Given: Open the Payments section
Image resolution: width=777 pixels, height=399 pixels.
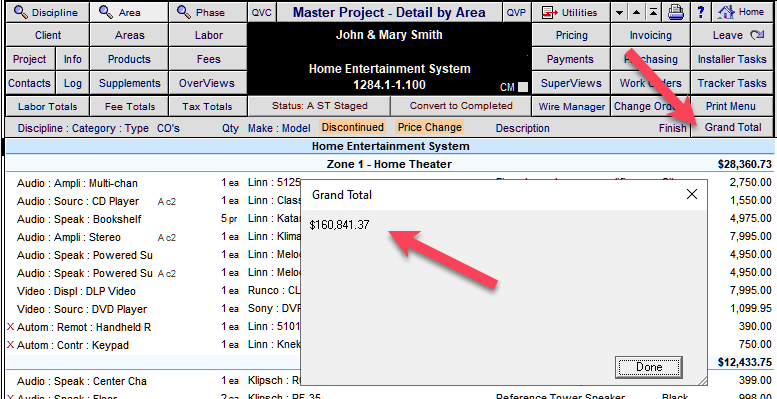Looking at the screenshot, I should click(x=570, y=59).
